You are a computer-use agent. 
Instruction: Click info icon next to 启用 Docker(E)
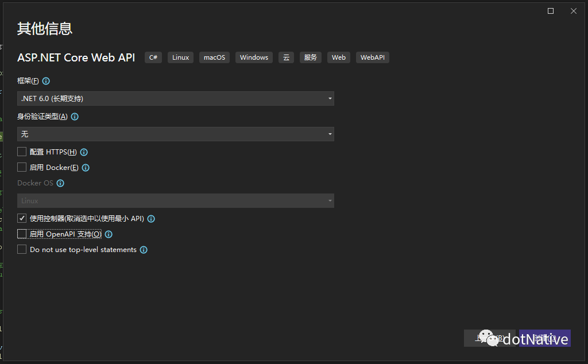pyautogui.click(x=86, y=168)
